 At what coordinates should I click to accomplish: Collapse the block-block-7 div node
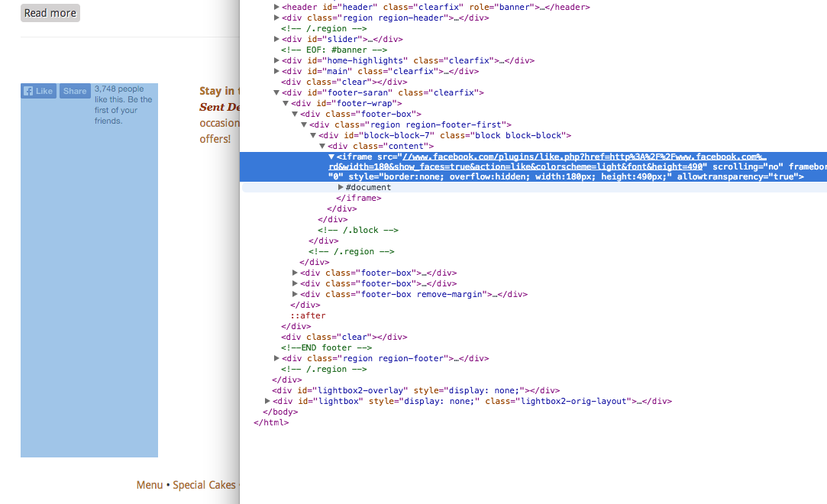point(313,135)
